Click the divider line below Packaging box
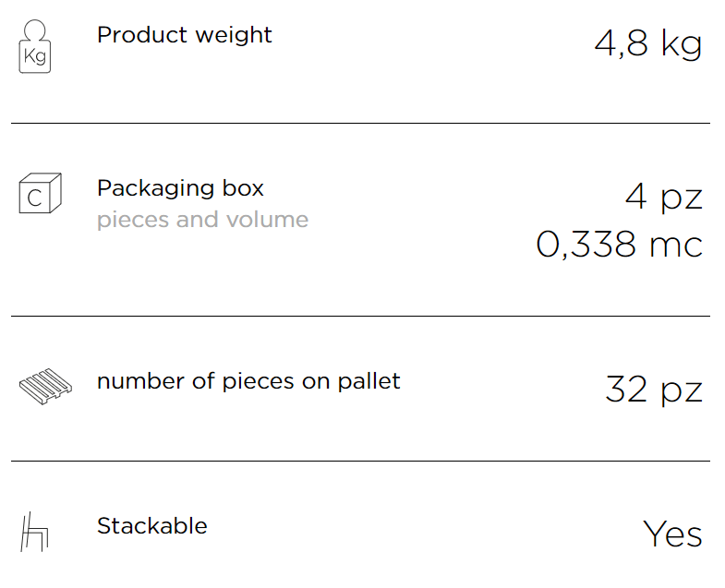 [x=360, y=317]
